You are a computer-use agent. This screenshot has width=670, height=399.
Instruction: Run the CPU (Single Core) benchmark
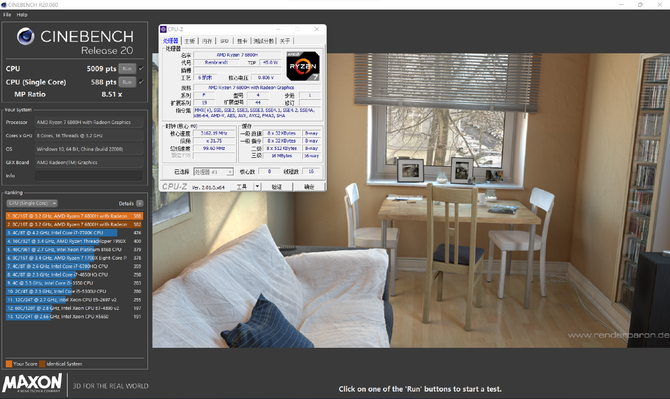[127, 82]
